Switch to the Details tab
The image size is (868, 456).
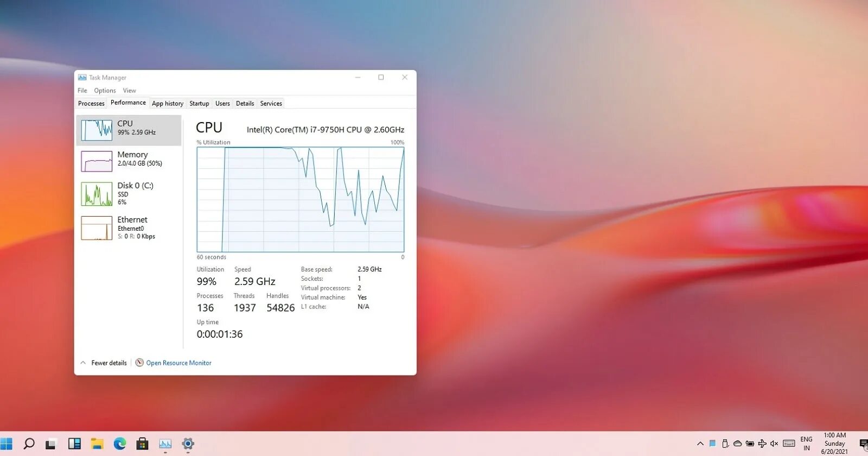pyautogui.click(x=245, y=103)
